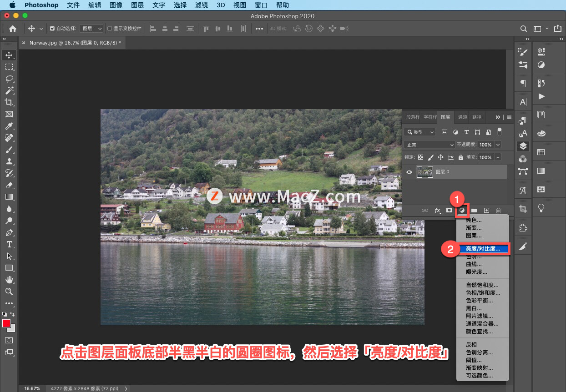The width and height of the screenshot is (566, 392).
Task: Switch to the 路径 (Paths) tab
Action: click(477, 117)
